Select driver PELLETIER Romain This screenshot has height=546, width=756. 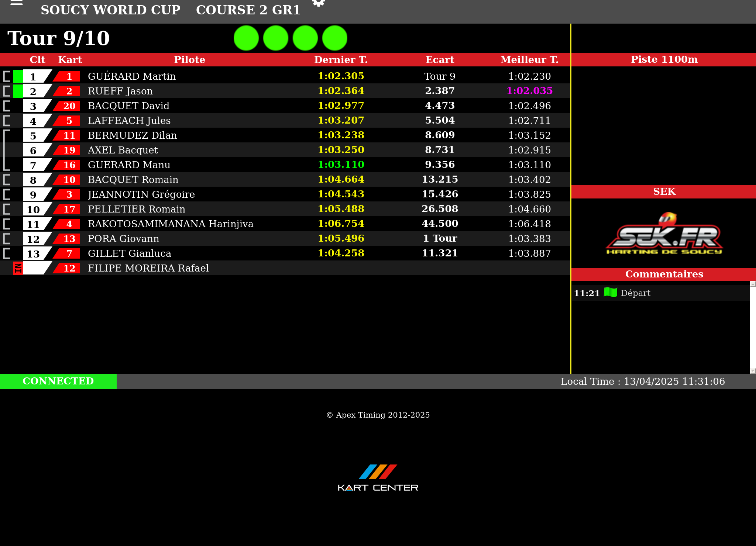(137, 209)
